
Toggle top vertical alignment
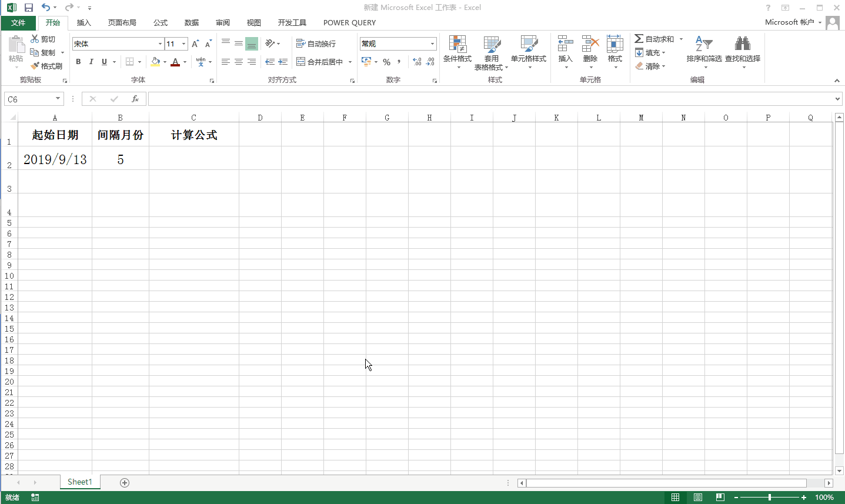pyautogui.click(x=226, y=44)
